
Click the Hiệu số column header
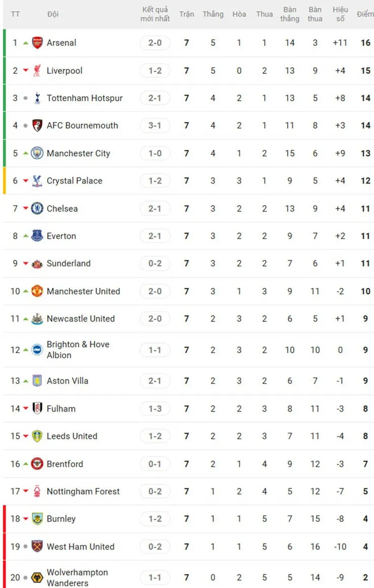340,14
